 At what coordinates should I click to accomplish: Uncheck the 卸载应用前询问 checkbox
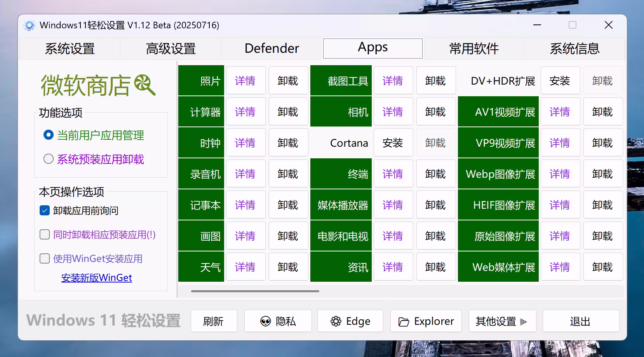45,211
